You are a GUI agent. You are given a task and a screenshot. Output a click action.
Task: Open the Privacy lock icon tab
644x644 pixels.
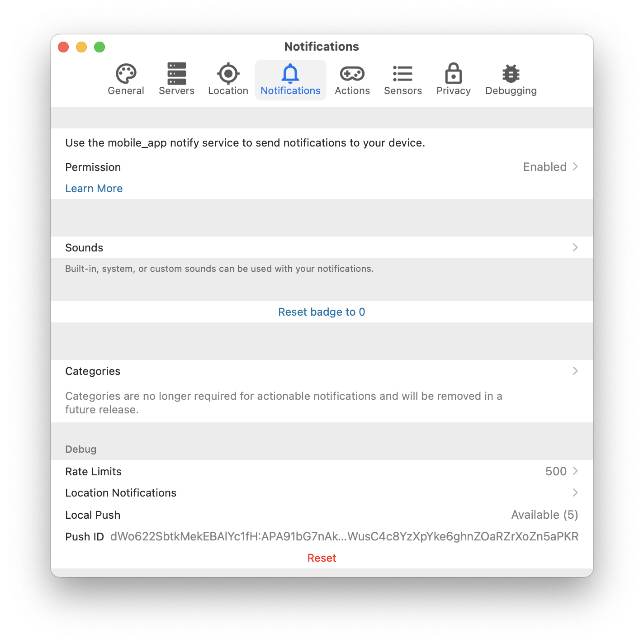[453, 80]
